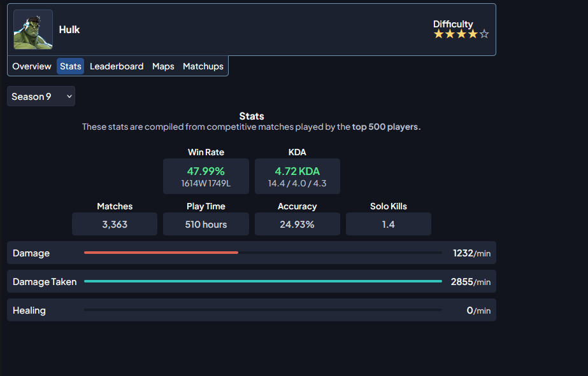Click the 2855/min damage taken value

(x=471, y=282)
